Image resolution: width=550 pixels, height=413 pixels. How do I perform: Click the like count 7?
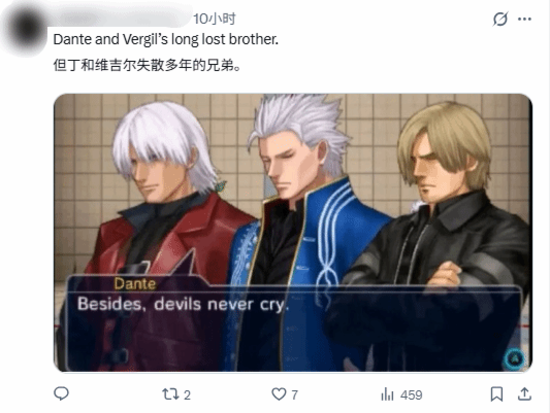tap(295, 395)
